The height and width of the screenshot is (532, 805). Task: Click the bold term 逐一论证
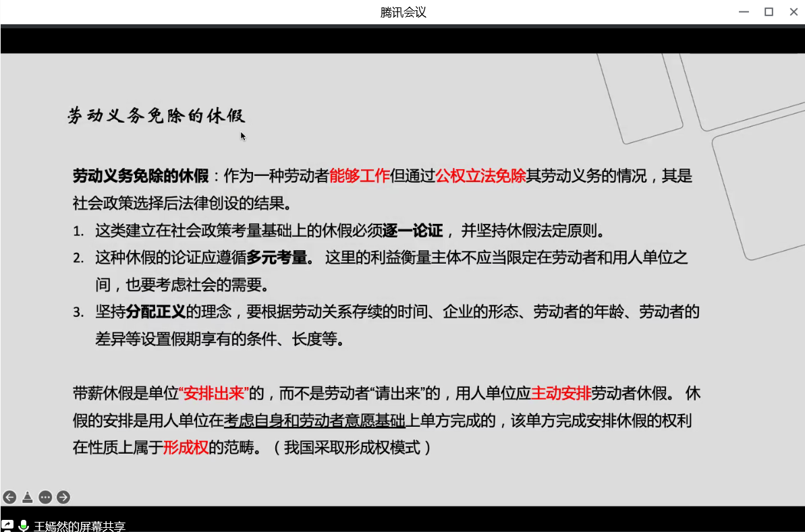pyautogui.click(x=413, y=231)
